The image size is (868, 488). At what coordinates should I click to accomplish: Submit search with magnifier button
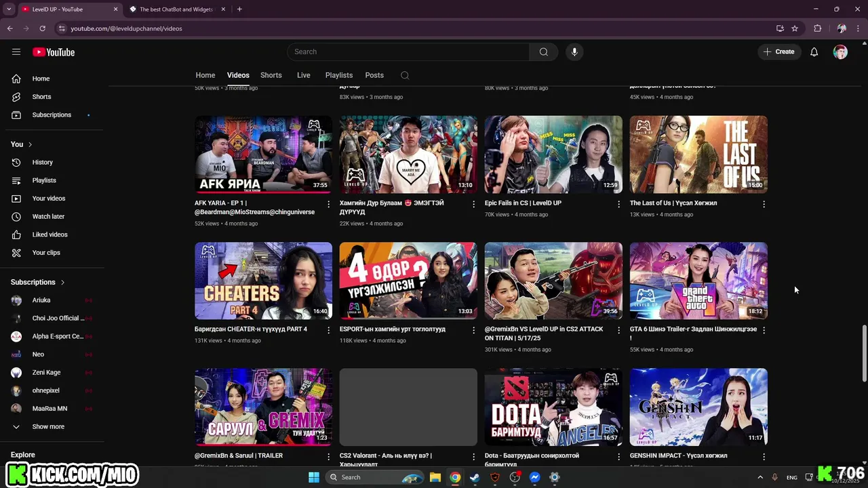[x=544, y=52]
